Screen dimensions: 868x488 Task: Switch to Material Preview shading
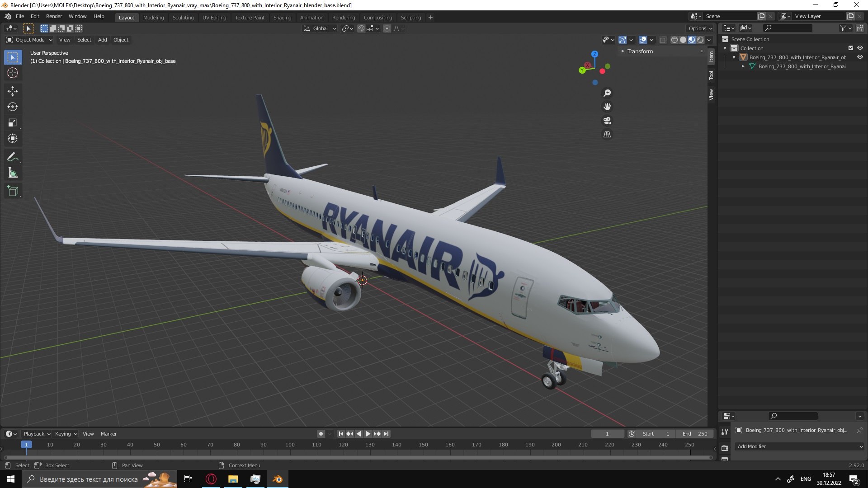[x=692, y=40]
